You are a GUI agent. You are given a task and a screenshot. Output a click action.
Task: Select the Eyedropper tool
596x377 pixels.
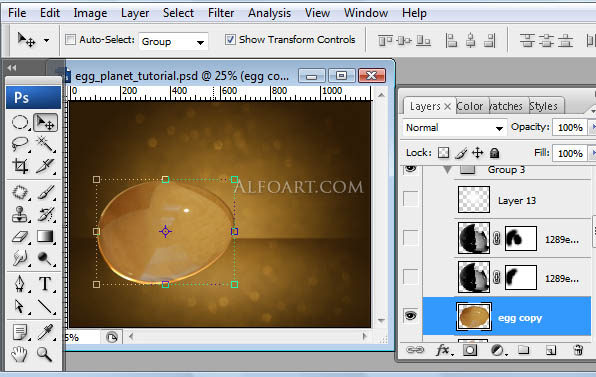click(x=45, y=332)
